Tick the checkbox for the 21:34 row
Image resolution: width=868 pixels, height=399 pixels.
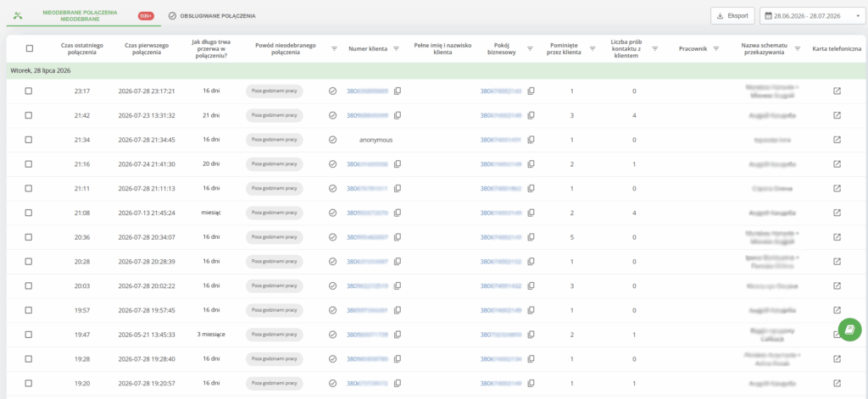(x=29, y=140)
